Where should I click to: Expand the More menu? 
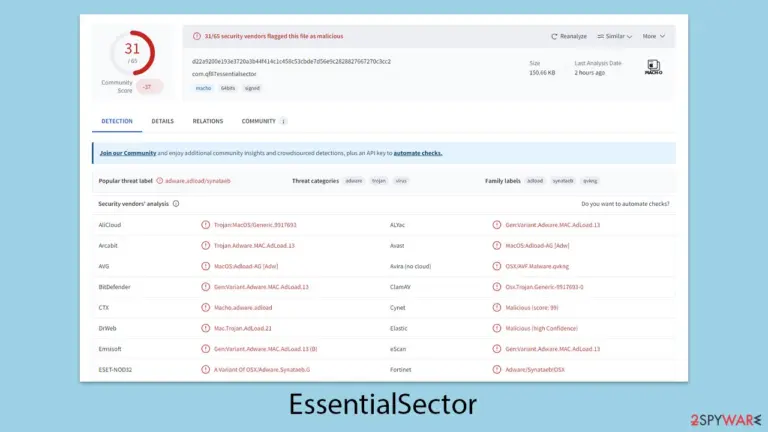[x=654, y=36]
